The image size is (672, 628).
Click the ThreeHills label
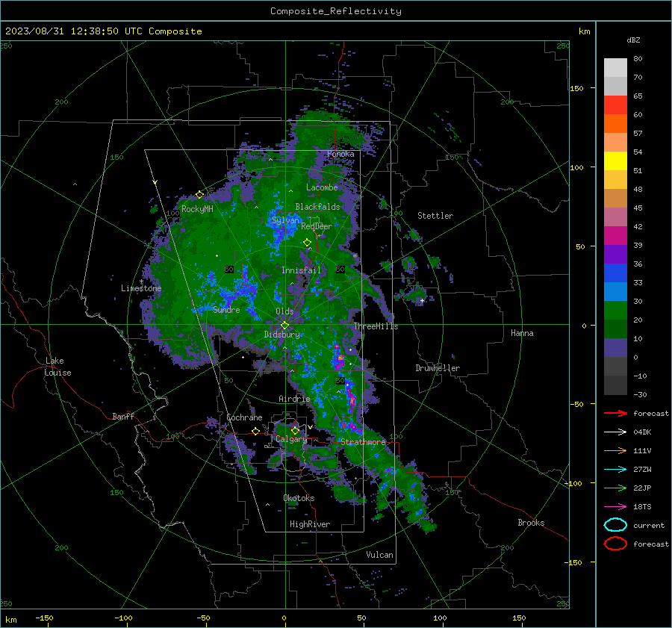click(x=376, y=326)
